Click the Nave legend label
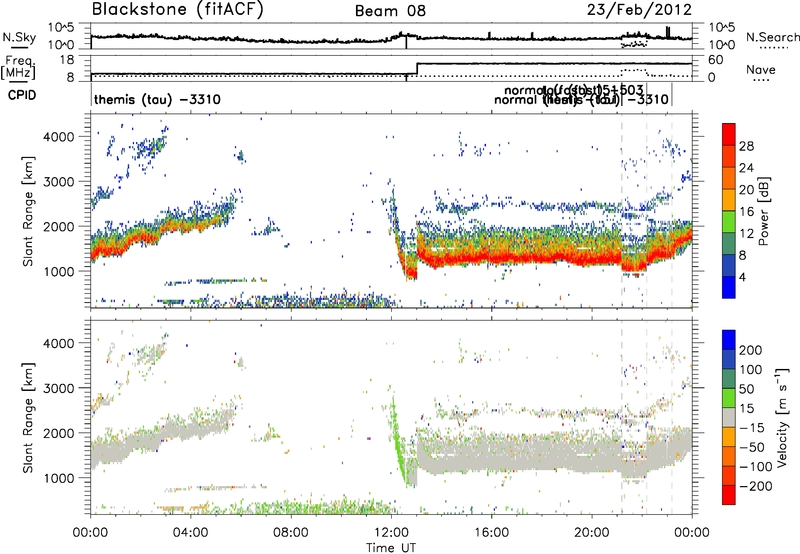The height and width of the screenshot is (554, 800). click(x=761, y=70)
